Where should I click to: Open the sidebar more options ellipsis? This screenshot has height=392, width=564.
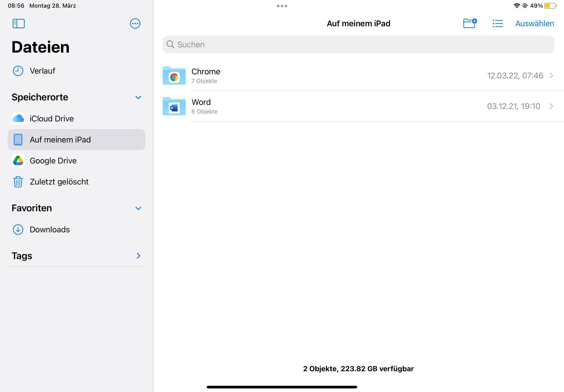(x=135, y=24)
